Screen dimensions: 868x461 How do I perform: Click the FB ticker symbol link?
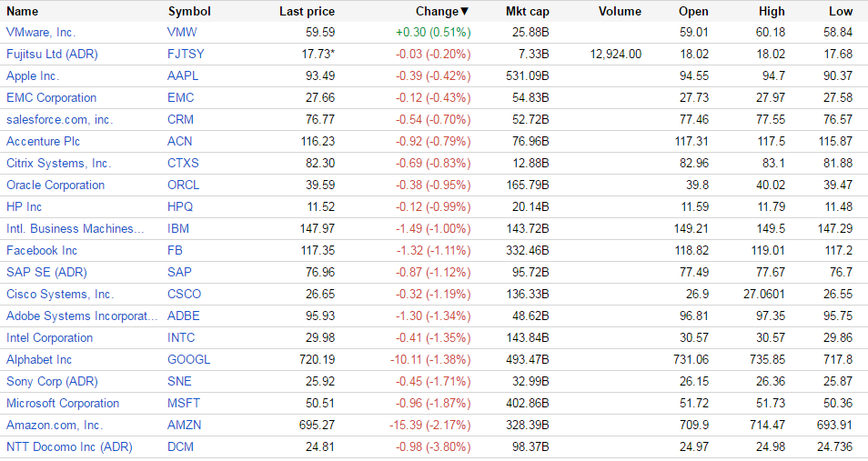pyautogui.click(x=176, y=250)
